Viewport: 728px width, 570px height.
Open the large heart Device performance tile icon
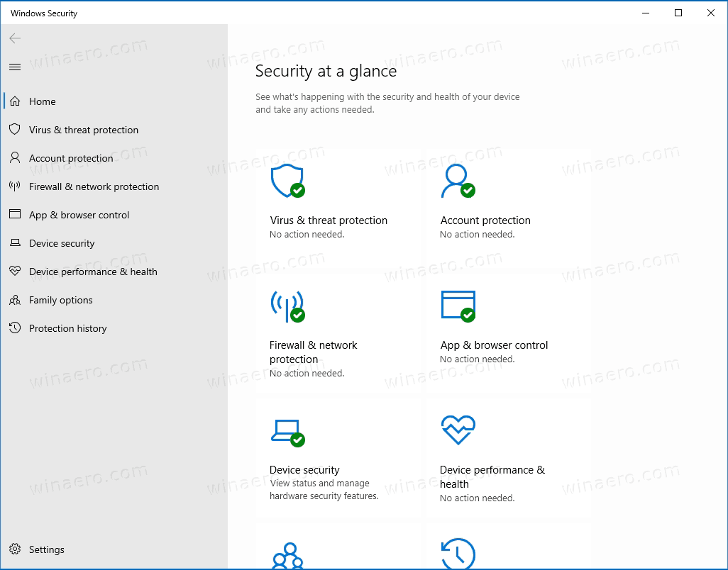click(458, 430)
